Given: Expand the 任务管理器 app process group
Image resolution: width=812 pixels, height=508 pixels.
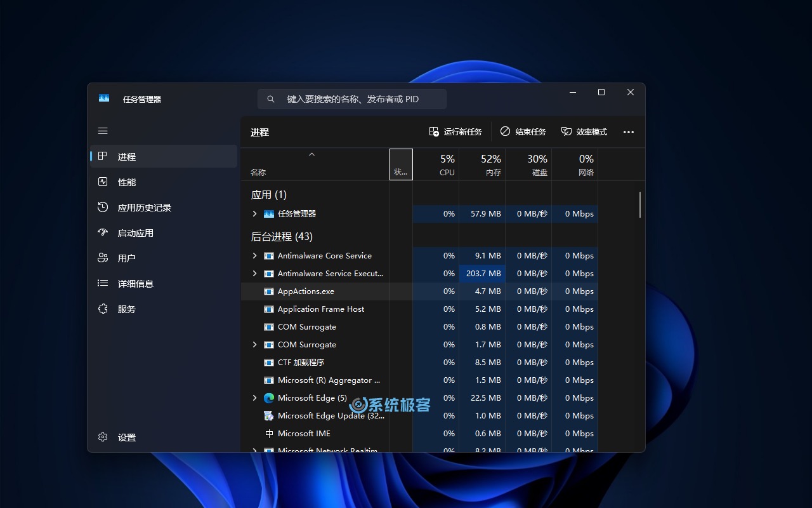Looking at the screenshot, I should tap(255, 214).
